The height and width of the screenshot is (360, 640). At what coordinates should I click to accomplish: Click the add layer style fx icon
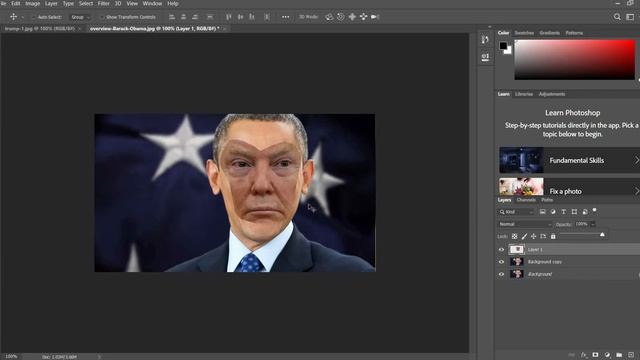click(584, 355)
